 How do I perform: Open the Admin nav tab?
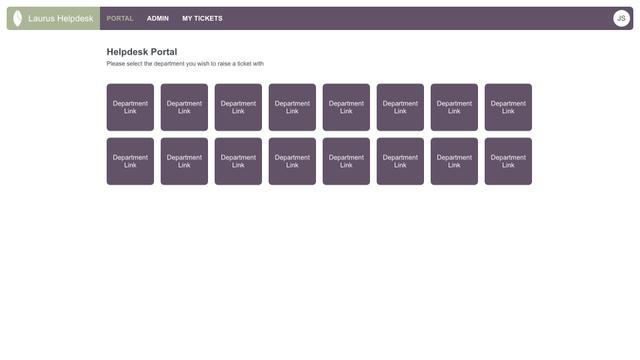click(x=158, y=18)
